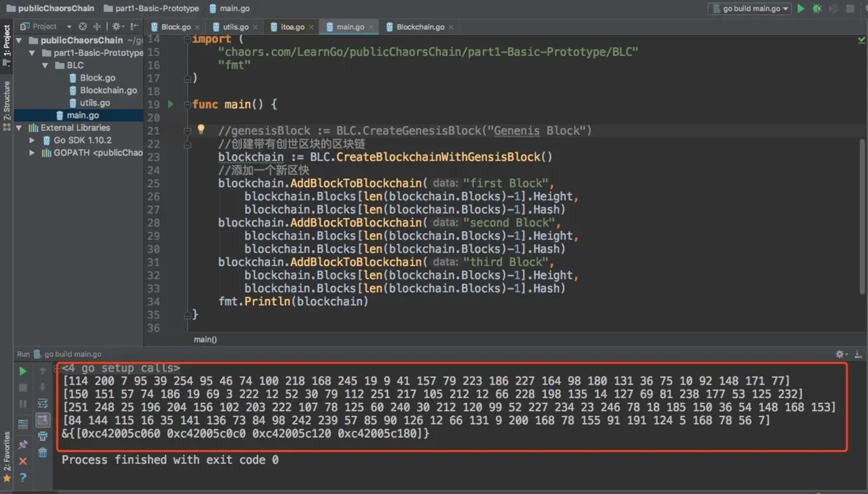Close the Block.go editor tab
868x494 pixels.
197,27
